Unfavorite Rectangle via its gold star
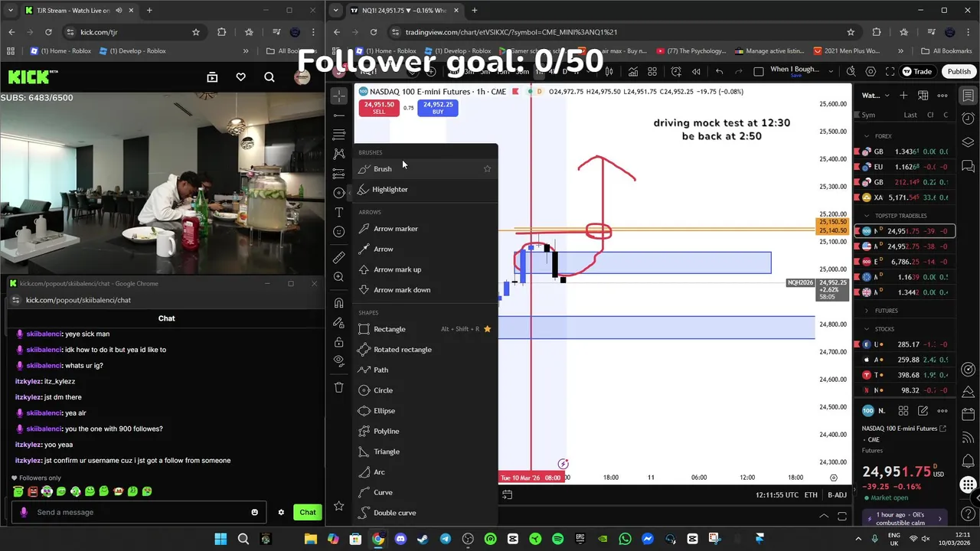Viewport: 980px width, 551px height. click(487, 329)
